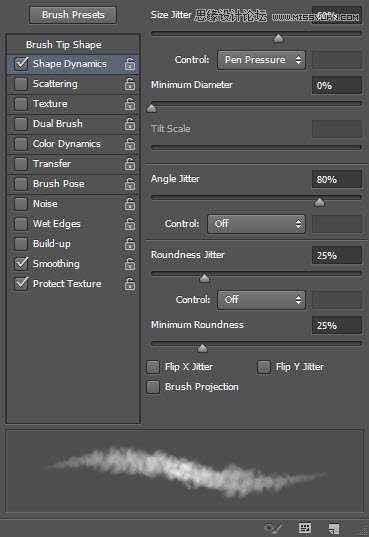Open the Scattering settings label
Screen dimensions: 369x537
[x=55, y=84]
